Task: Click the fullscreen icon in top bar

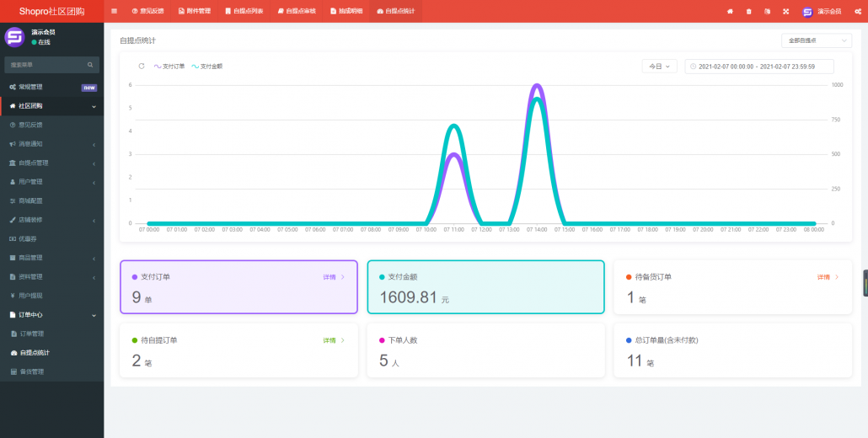Action: 785,11
